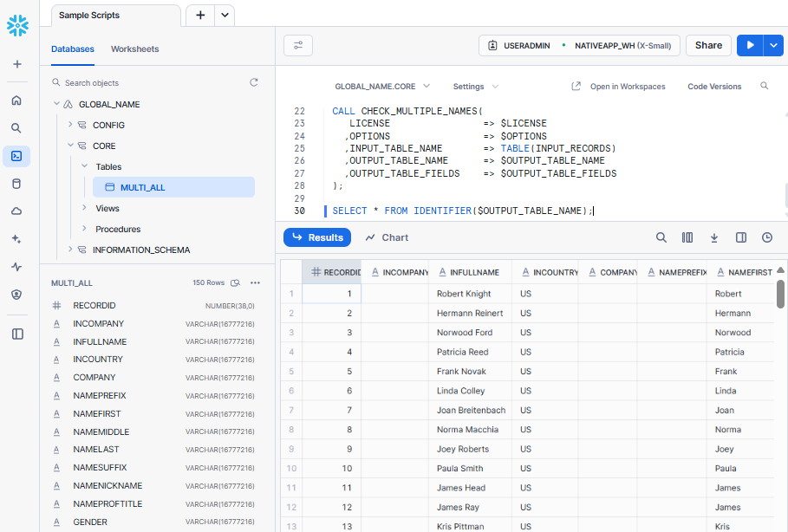Click the results vertical scrollbar
Screen dimensions: 788x532
click(x=780, y=294)
